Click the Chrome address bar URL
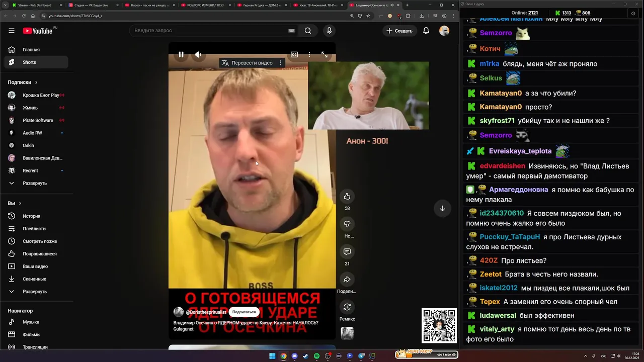This screenshot has height=362, width=644. (x=75, y=16)
